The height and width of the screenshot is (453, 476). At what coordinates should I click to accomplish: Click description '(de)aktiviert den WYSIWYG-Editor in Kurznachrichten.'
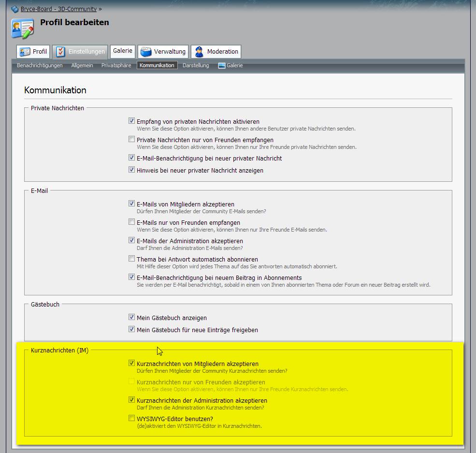point(199,426)
